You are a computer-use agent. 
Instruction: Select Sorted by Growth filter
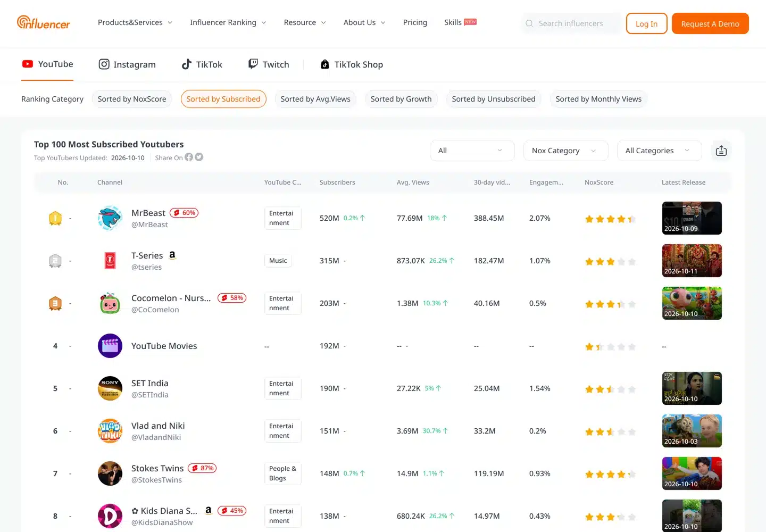(401, 99)
